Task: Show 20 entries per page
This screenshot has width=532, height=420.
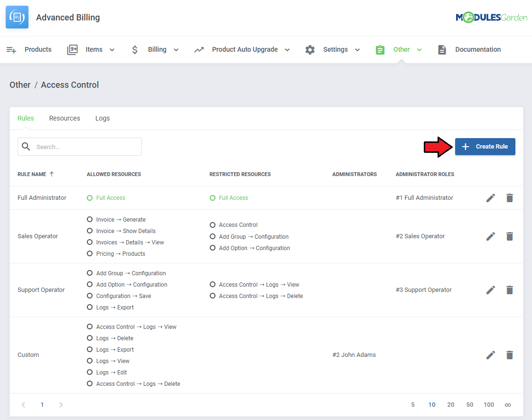Action: 450,405
